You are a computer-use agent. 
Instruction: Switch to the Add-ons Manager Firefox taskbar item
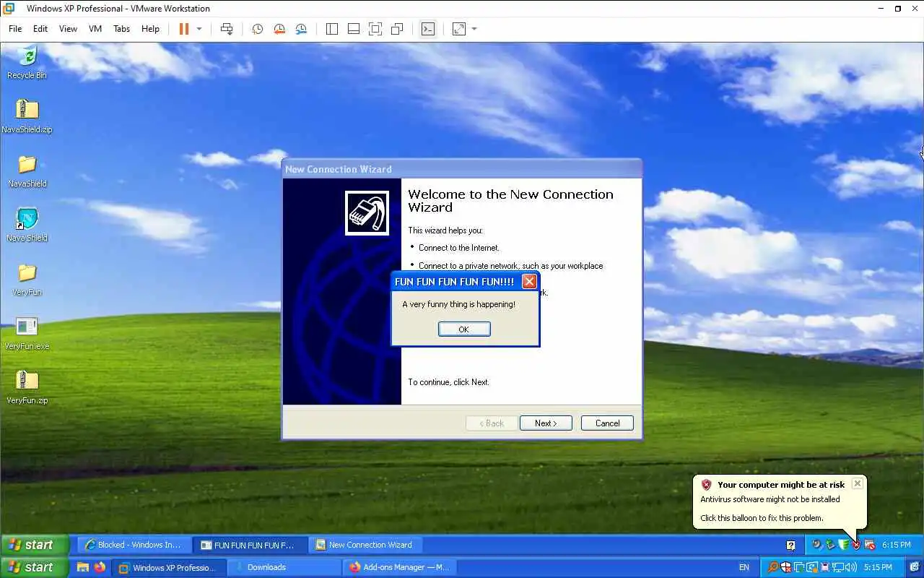[398, 567]
